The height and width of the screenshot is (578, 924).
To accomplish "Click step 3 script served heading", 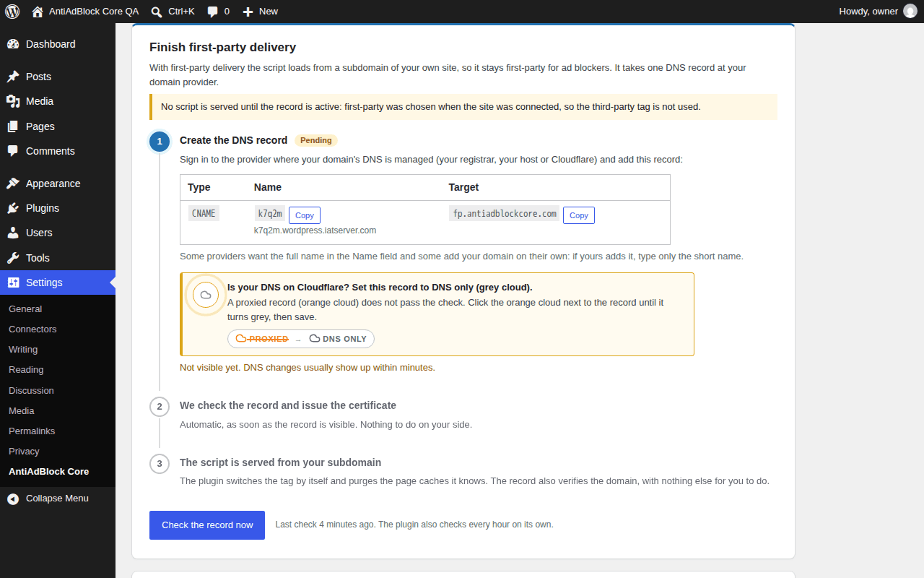I will tap(281, 462).
